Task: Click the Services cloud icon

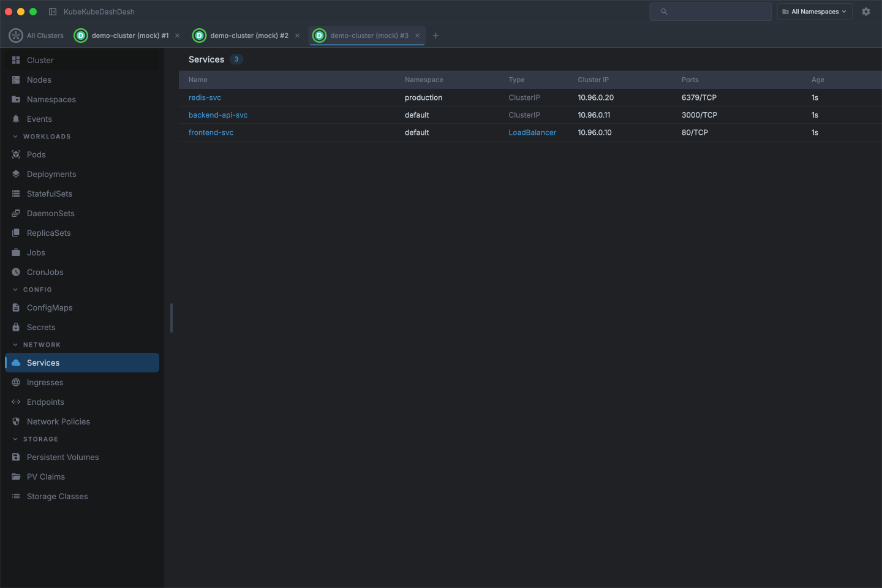Action: click(x=16, y=363)
